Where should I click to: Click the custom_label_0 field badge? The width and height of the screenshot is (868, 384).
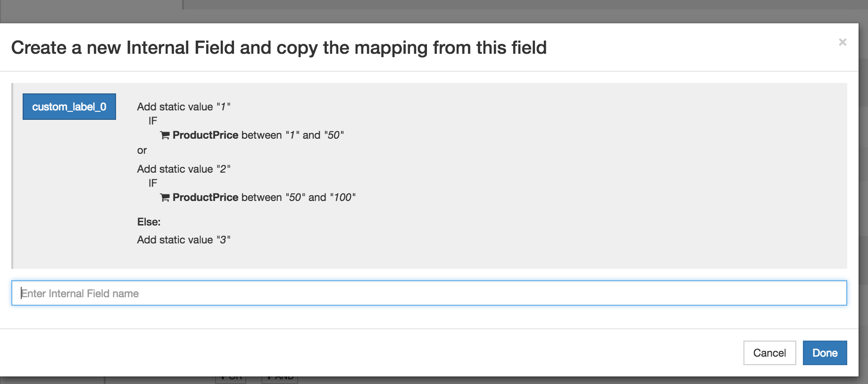69,107
